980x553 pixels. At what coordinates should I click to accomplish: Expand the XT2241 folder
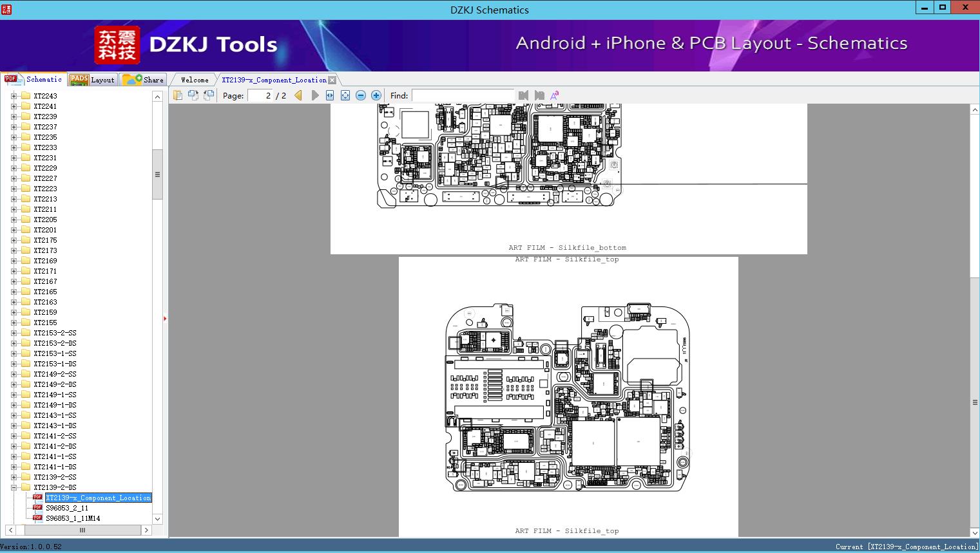(x=14, y=106)
